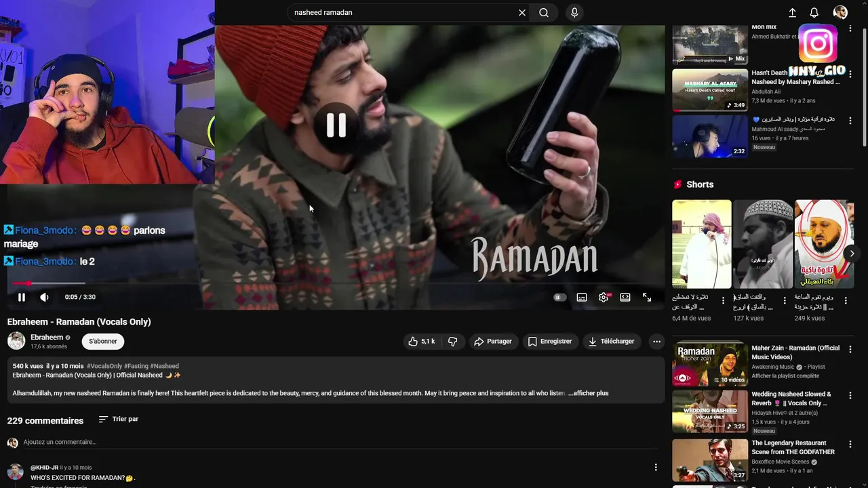Save video with Enregistrer
This screenshot has width=868, height=488.
(x=550, y=342)
